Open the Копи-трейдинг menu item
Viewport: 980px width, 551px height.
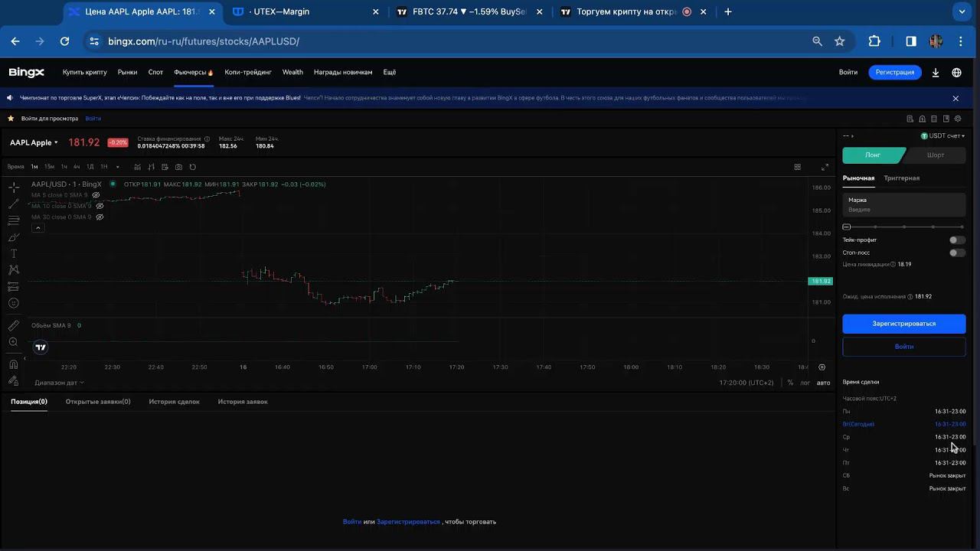point(248,72)
